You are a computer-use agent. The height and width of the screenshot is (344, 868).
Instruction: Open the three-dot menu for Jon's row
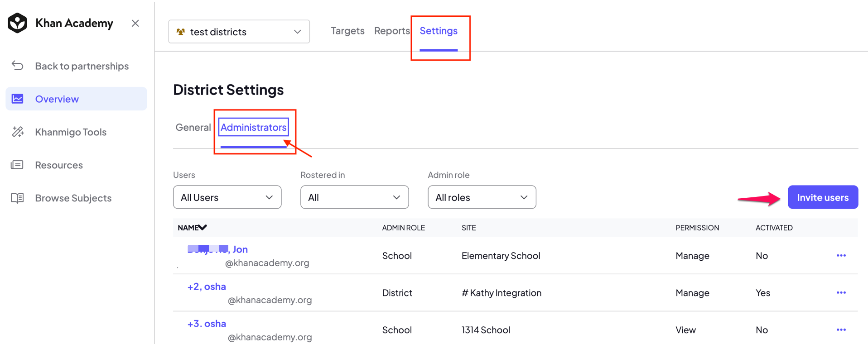(841, 256)
